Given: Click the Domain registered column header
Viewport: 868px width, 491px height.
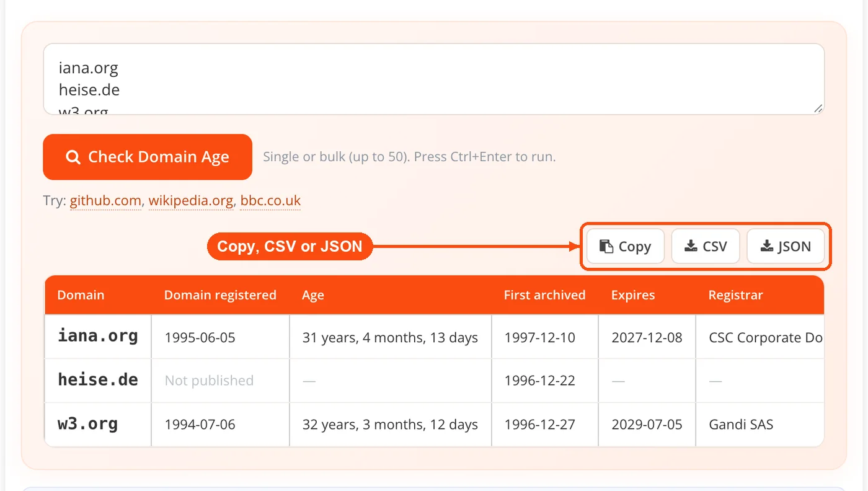Looking at the screenshot, I should point(220,295).
